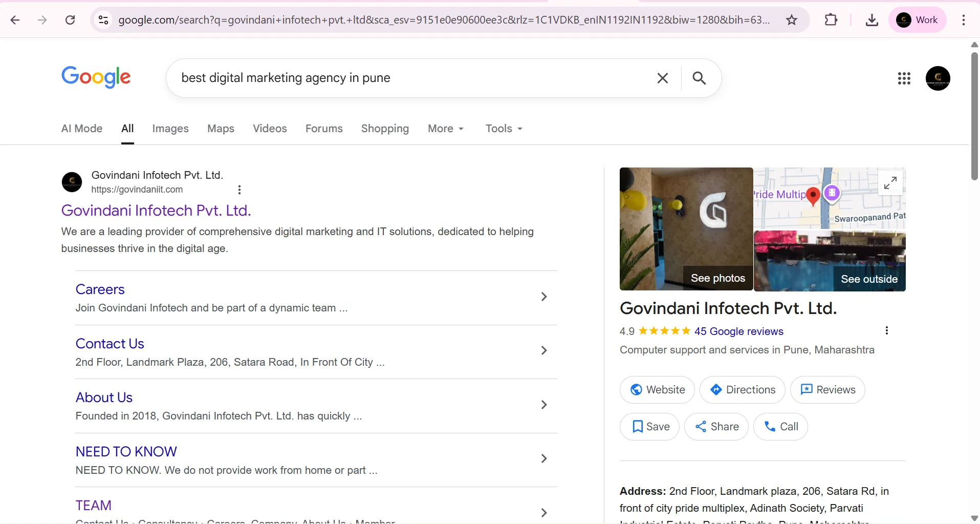Open the Careers sitelink
This screenshot has width=980, height=524.
[x=100, y=289]
